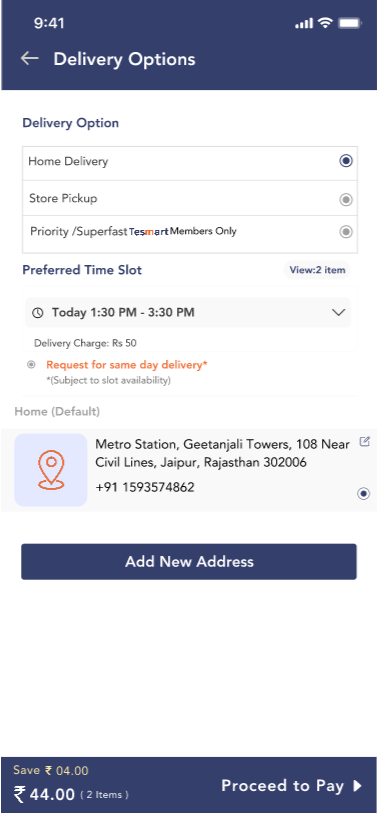Select the Home default address radio button

[x=364, y=494]
